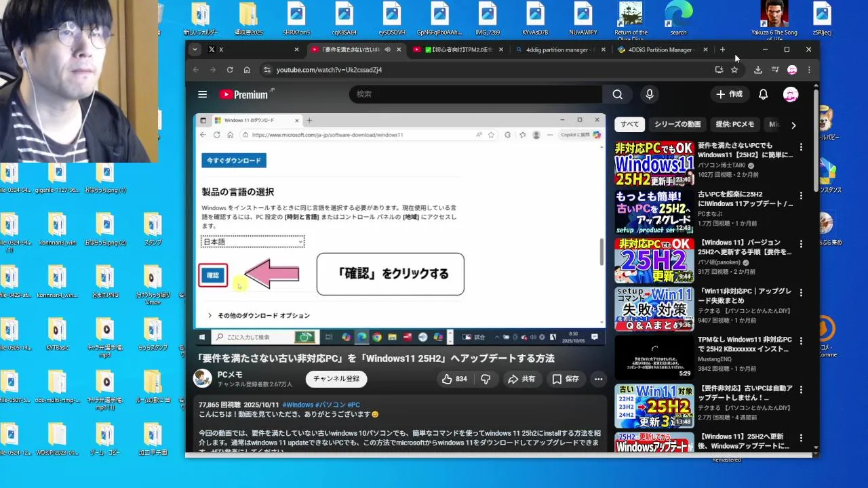The image size is (868, 488).
Task: Select the スタンプ desktop folder
Action: [x=153, y=228]
